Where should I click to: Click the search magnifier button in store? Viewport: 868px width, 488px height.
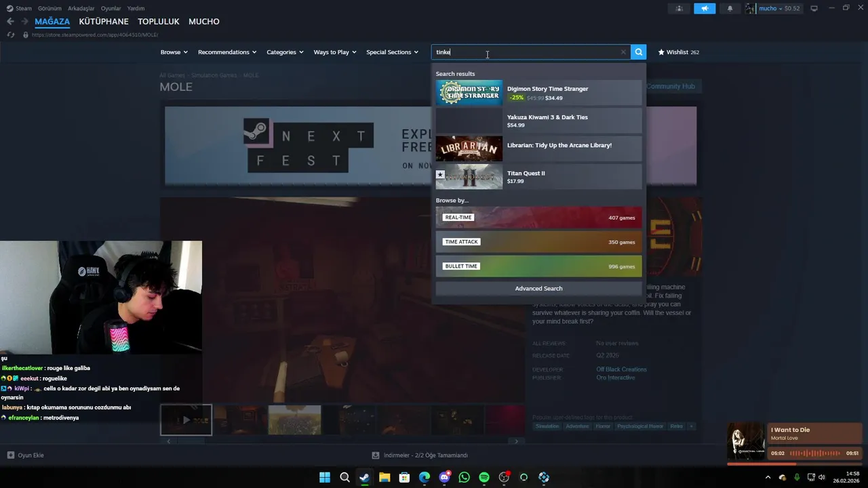(638, 52)
